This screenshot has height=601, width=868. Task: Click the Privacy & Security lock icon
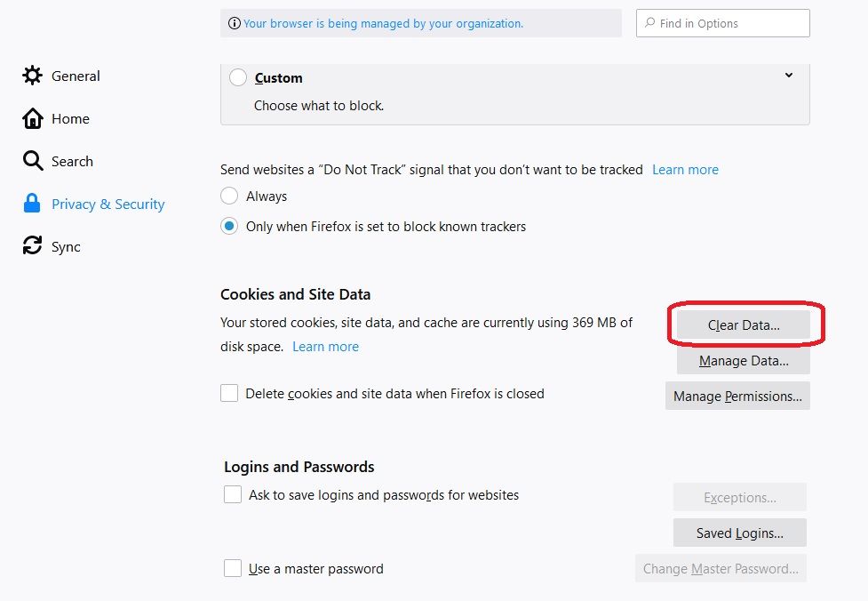point(32,204)
